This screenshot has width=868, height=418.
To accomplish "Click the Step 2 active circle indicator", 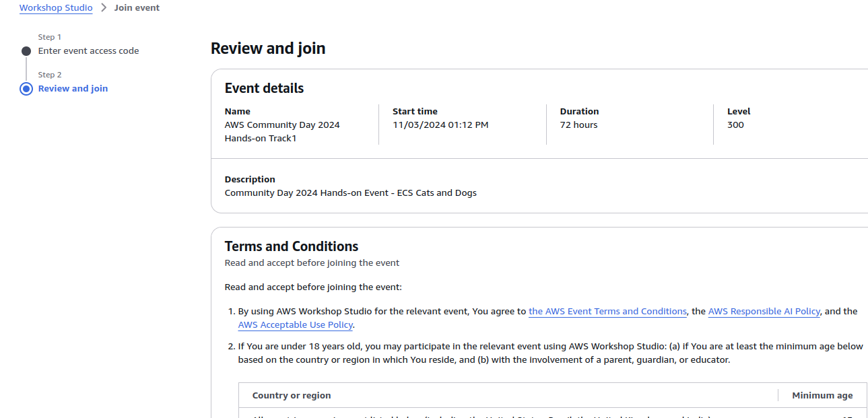I will coord(26,89).
